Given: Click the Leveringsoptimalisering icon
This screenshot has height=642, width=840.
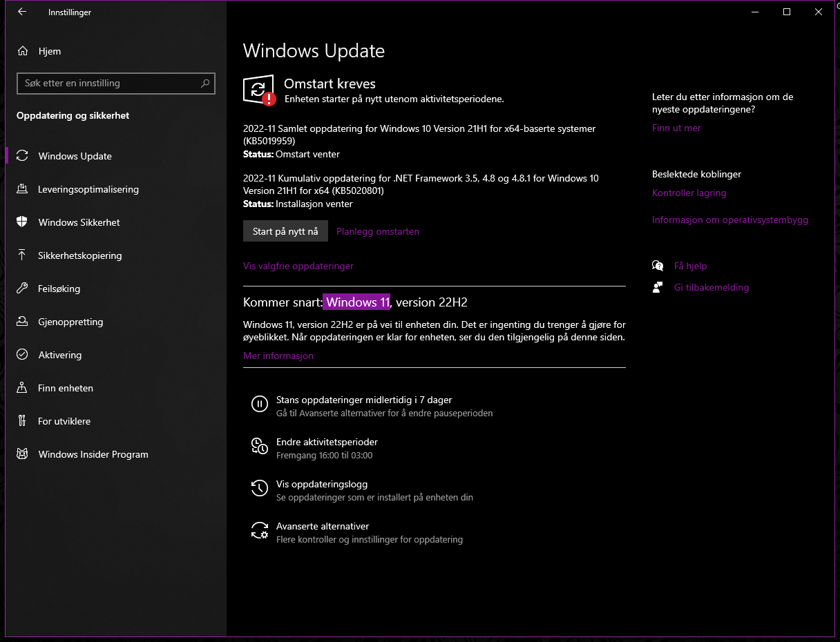Looking at the screenshot, I should pyautogui.click(x=22, y=188).
